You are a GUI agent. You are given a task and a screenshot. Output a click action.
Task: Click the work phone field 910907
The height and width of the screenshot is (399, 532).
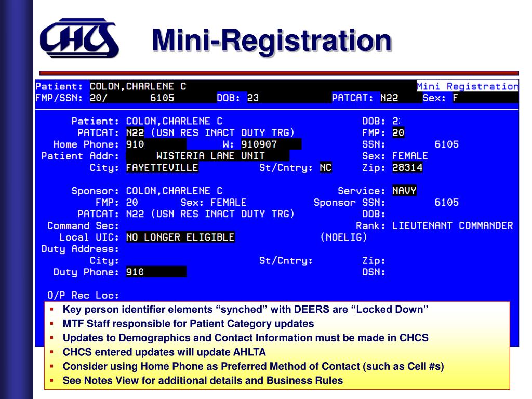(x=271, y=144)
